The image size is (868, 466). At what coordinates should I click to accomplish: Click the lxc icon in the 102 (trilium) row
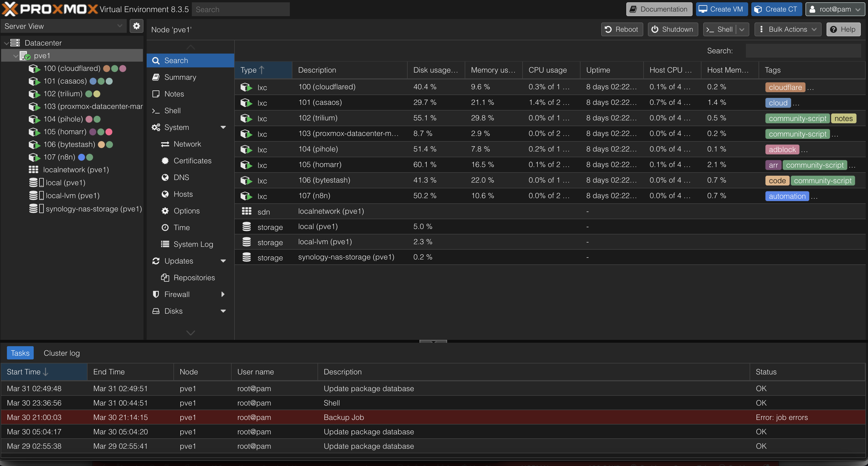(x=246, y=119)
